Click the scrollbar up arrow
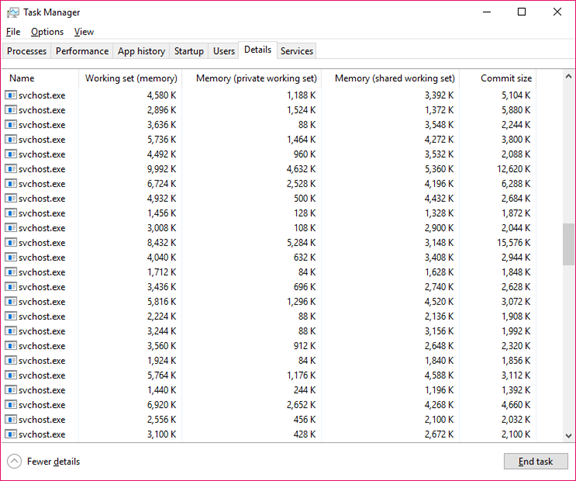This screenshot has height=481, width=576. coord(568,76)
